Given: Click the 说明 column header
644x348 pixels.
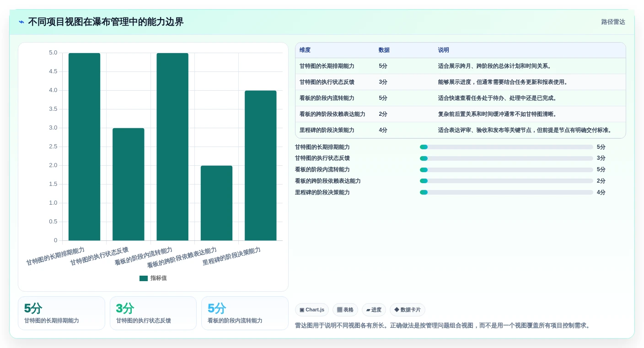Looking at the screenshot, I should click(444, 50).
